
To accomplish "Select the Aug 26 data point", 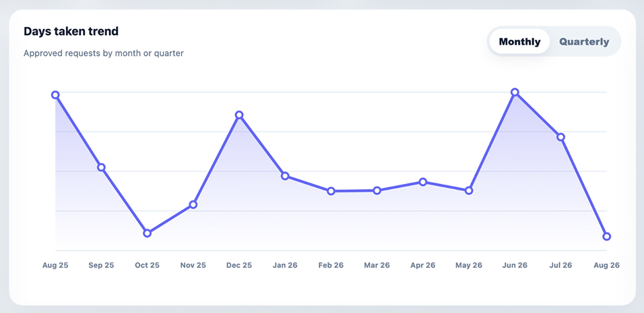I will tap(607, 236).
